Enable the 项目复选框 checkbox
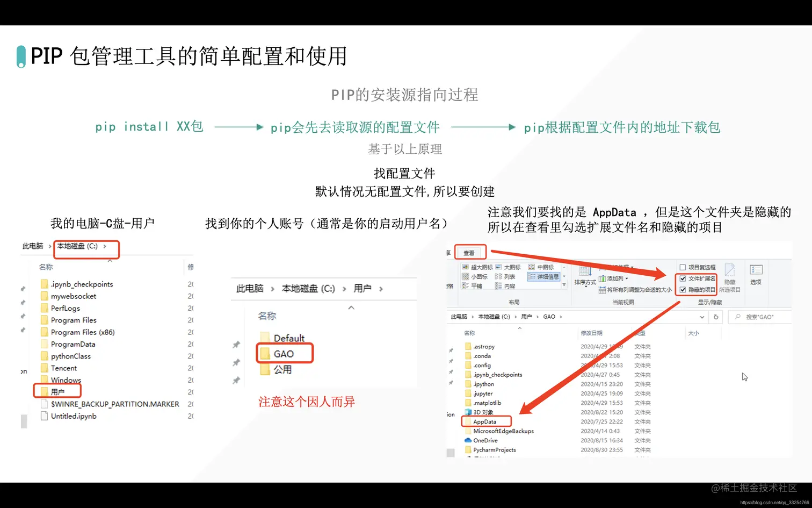Screen dimensions: 812x508 (683, 266)
